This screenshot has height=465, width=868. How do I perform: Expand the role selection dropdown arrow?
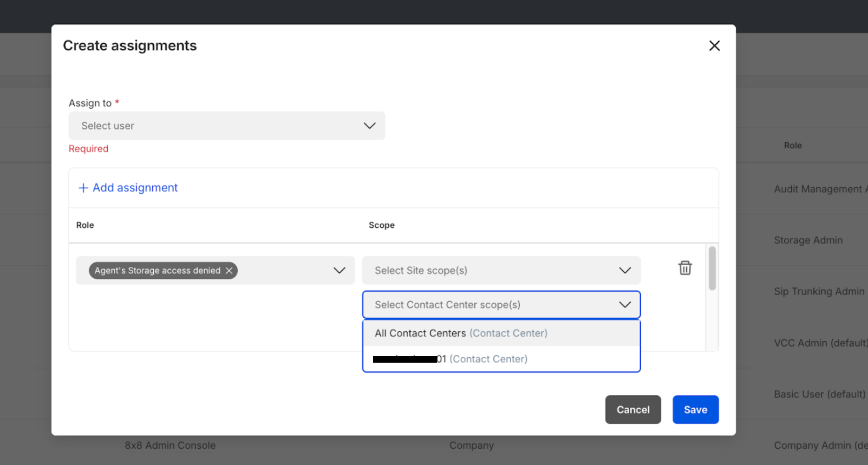339,271
